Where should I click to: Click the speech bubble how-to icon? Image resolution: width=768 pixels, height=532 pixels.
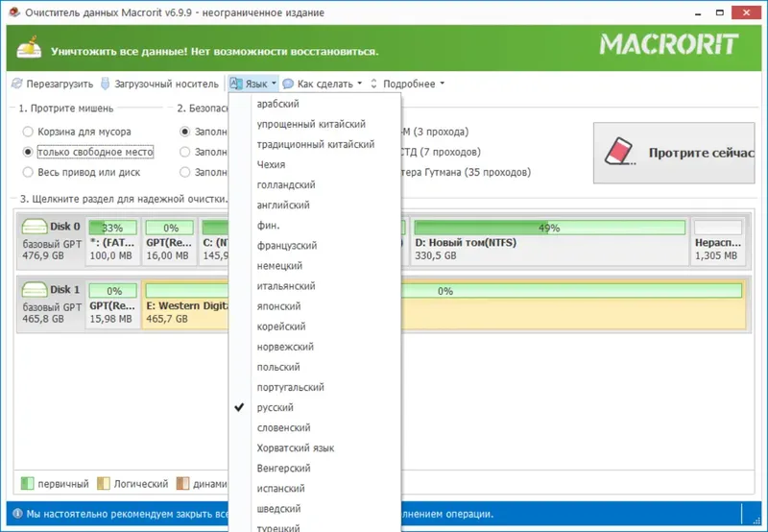point(288,84)
